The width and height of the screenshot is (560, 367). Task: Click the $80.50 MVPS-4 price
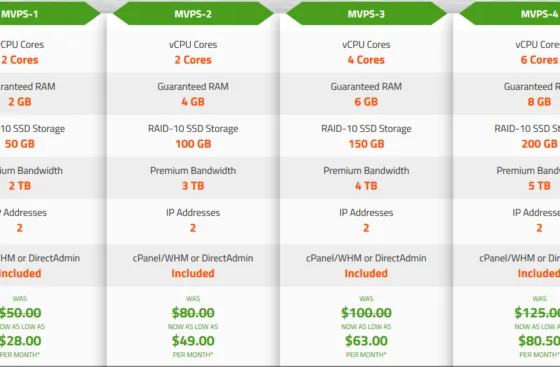539,341
